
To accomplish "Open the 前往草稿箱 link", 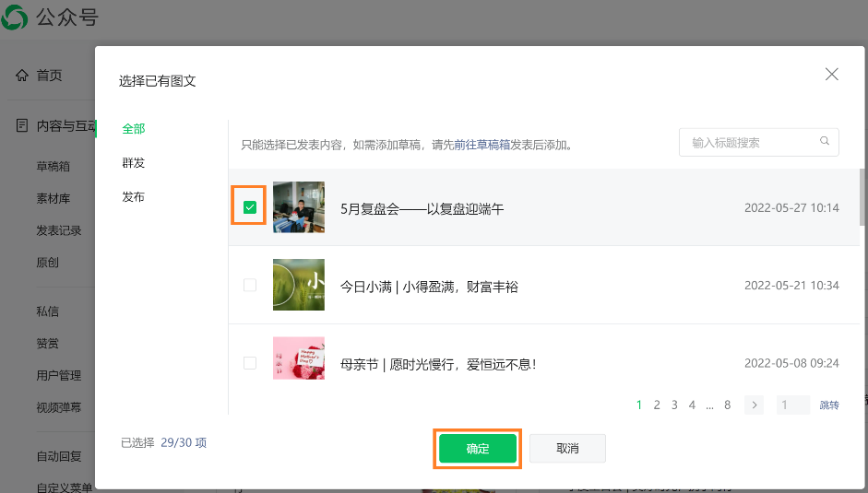I will click(482, 145).
